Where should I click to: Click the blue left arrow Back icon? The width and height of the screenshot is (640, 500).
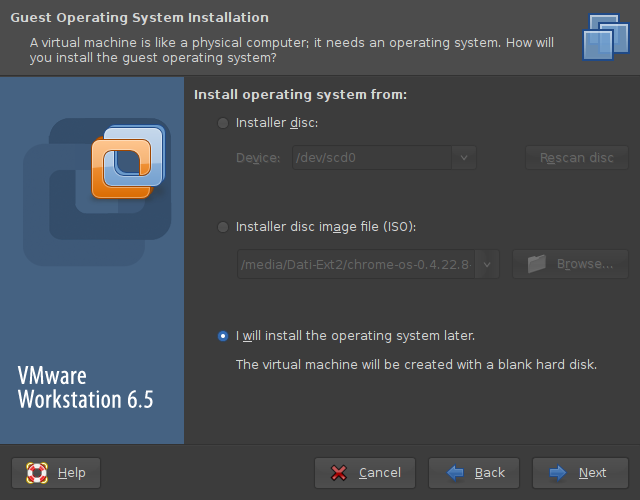point(455,473)
